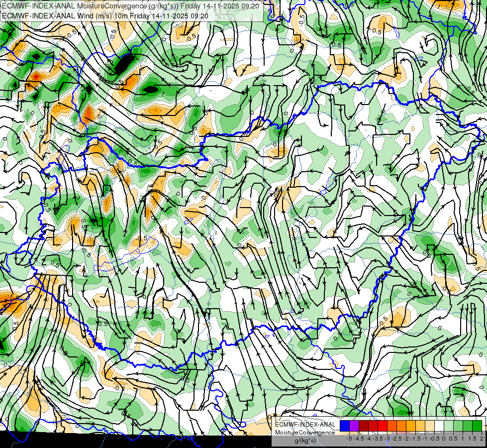The image size is (487, 448).
Task: Pick the bright red swatch left of -3 tick
Action: coord(383,426)
